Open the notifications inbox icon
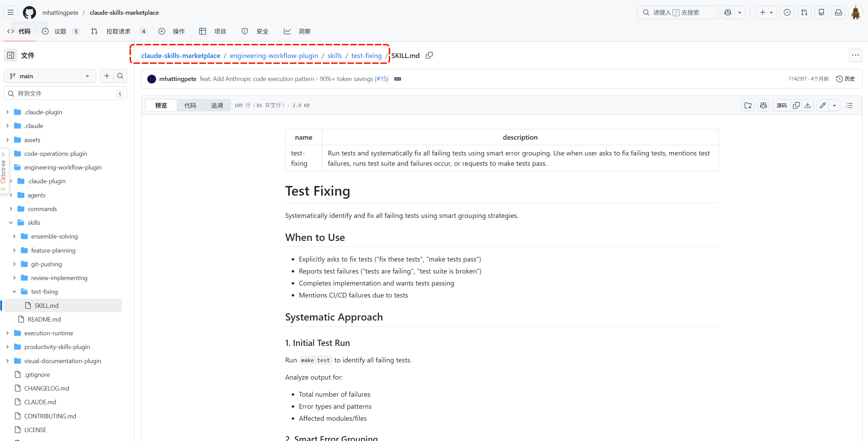Image resolution: width=868 pixels, height=441 pixels. [838, 12]
